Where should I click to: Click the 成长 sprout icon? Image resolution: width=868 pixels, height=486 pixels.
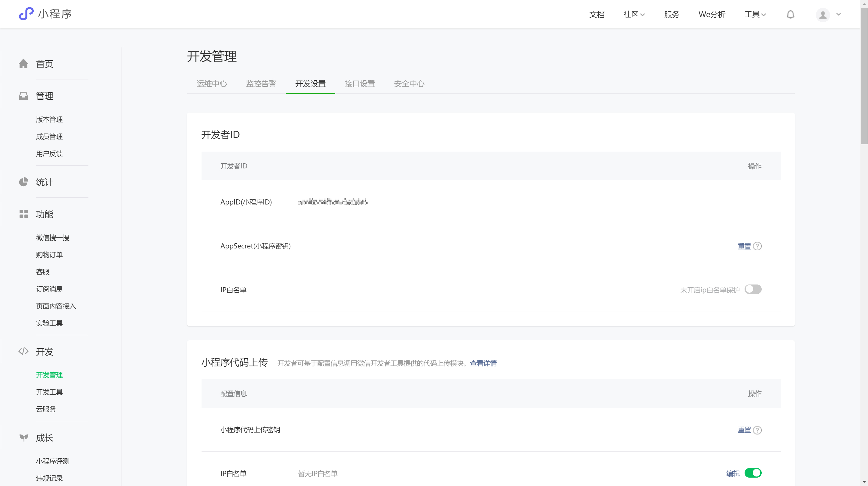pyautogui.click(x=23, y=437)
